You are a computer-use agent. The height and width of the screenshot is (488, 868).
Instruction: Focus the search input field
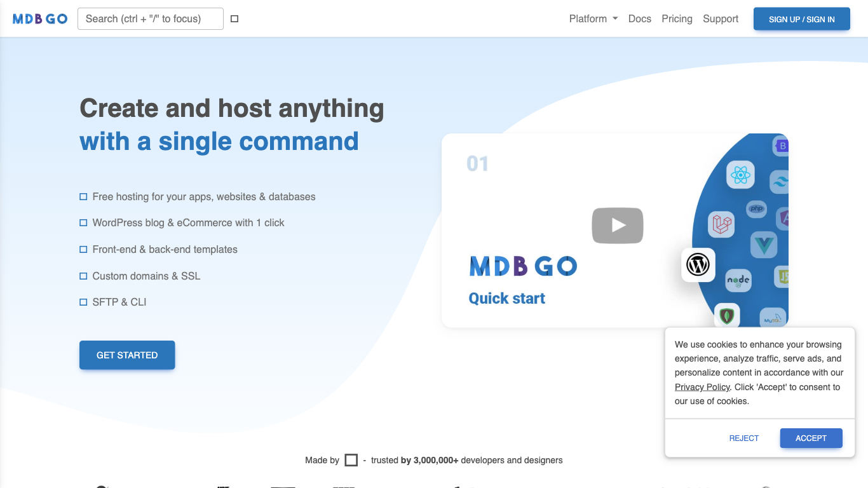point(151,19)
